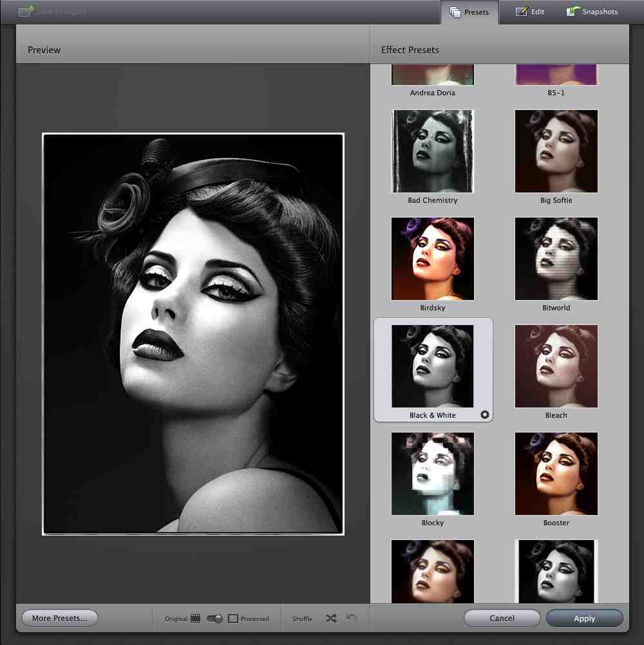Screen dimensions: 644x645
Task: Click the Original filmstrip icon
Action: tap(196, 619)
